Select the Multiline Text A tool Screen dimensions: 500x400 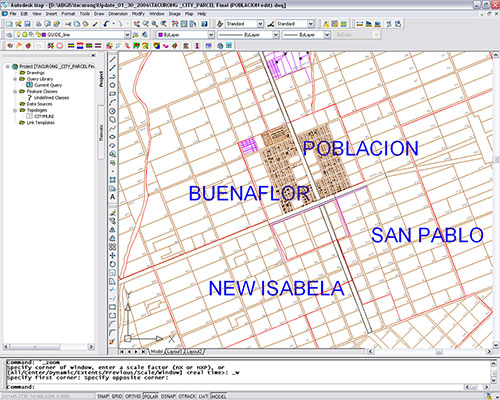click(113, 197)
